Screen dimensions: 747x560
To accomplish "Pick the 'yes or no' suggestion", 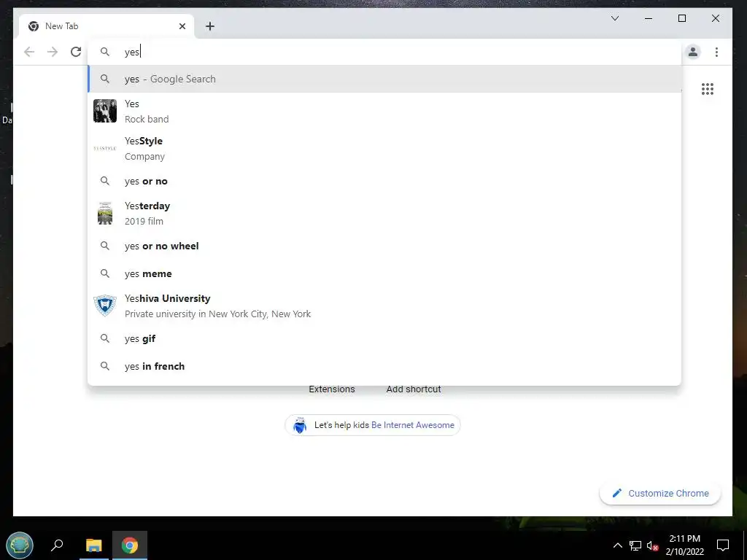I will click(x=385, y=181).
